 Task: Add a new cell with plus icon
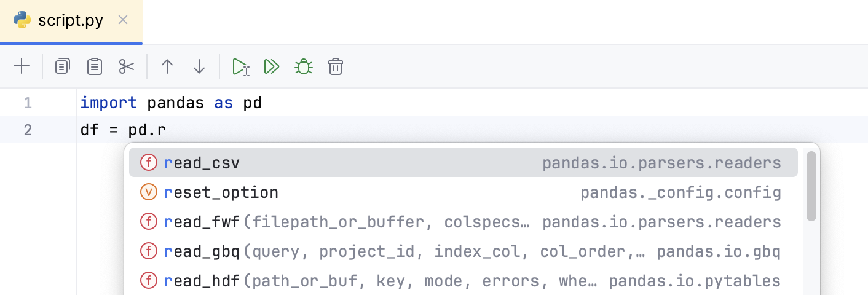coord(22,66)
